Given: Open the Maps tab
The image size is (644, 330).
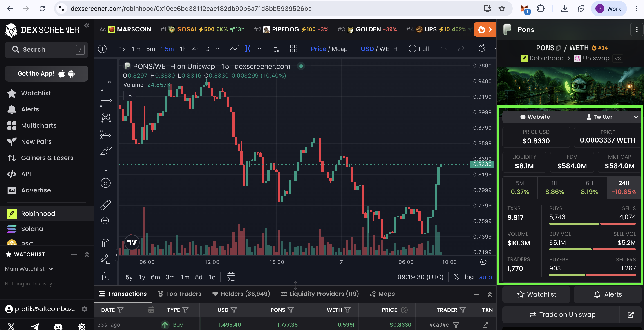Looking at the screenshot, I should tap(382, 294).
